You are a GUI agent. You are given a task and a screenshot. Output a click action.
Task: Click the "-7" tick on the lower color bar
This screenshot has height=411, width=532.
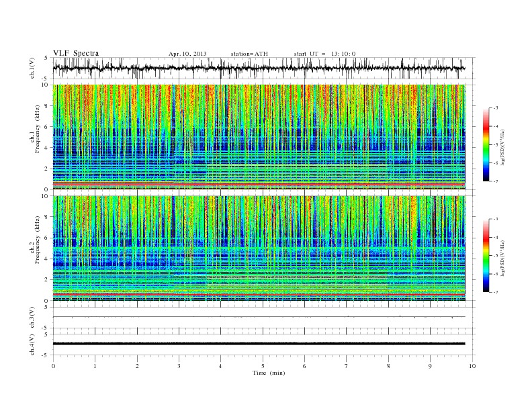496,292
